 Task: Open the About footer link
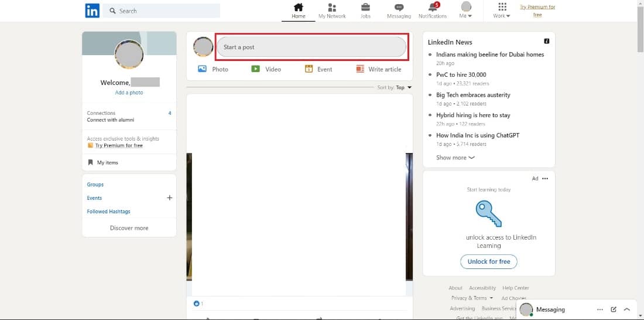[455, 288]
